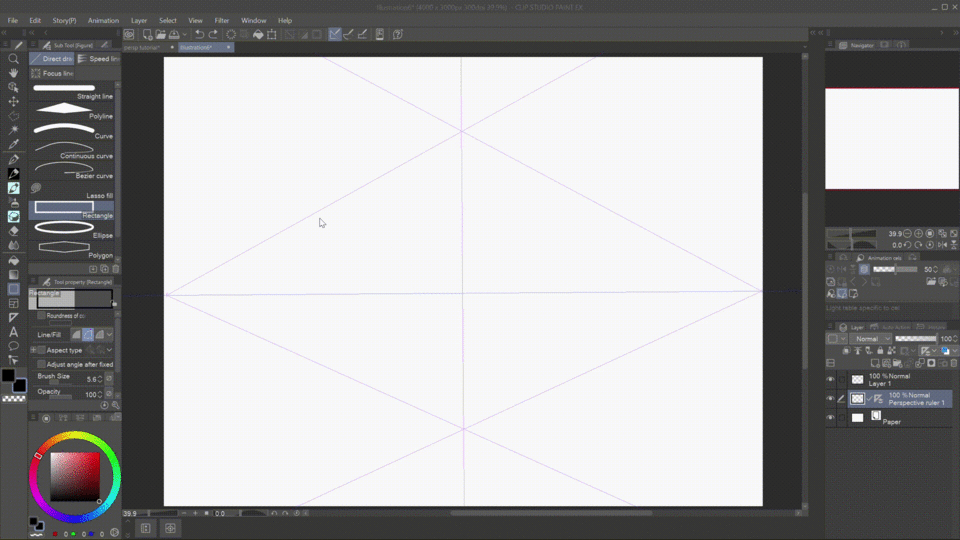Click zoom in in Navigator panel
The image size is (960, 540).
pyautogui.click(x=918, y=233)
